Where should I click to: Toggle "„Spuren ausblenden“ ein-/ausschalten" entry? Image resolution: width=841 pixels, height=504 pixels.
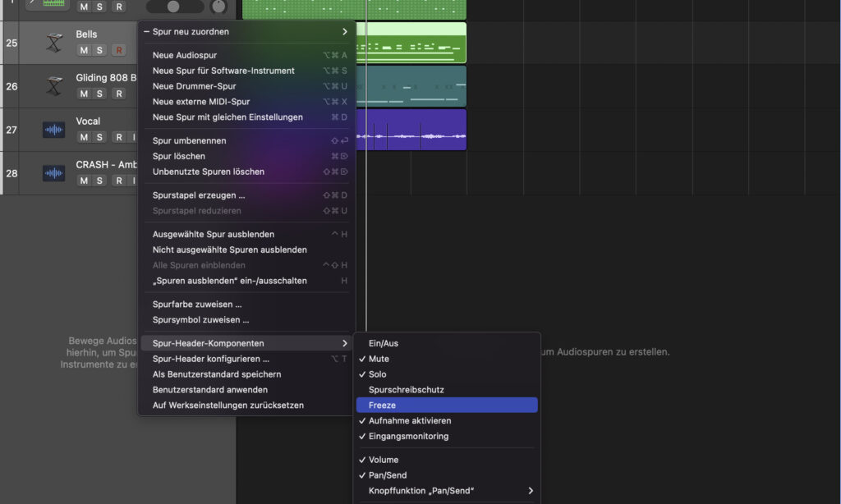tap(246, 281)
